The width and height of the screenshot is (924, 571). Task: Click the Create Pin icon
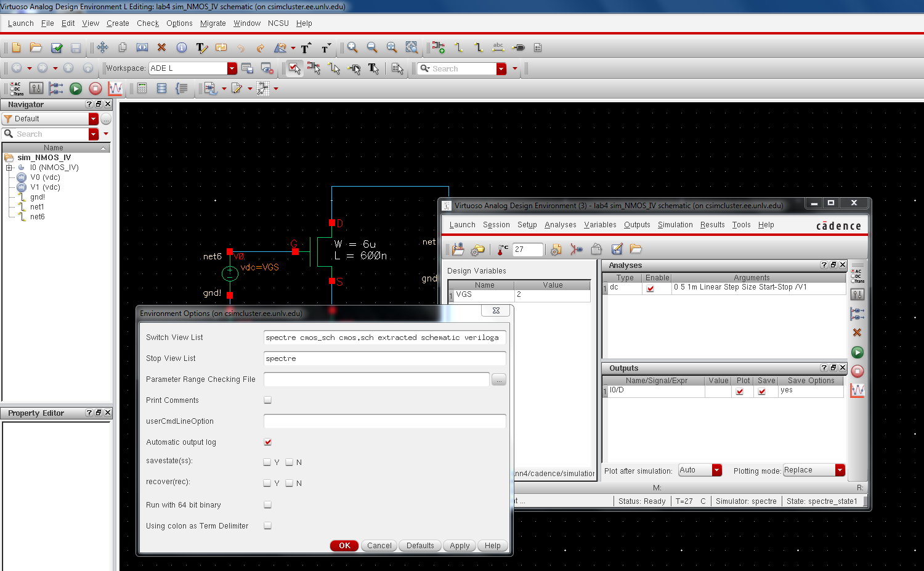(519, 47)
